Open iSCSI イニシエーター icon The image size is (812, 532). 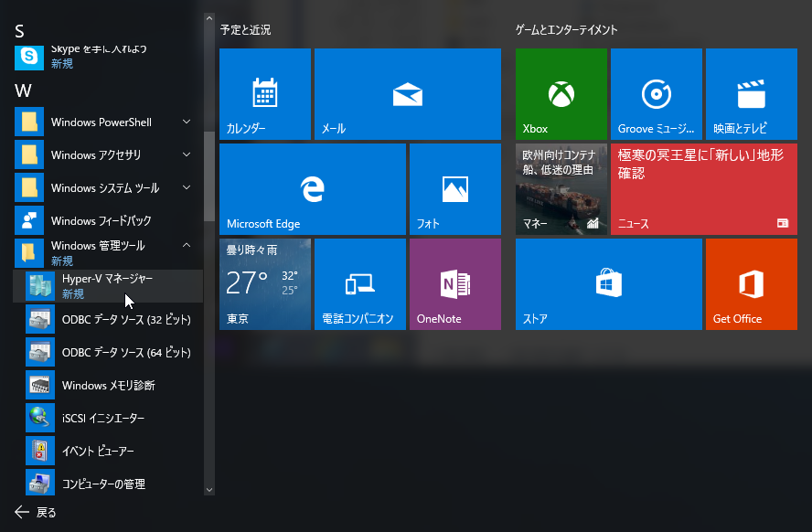click(x=40, y=418)
